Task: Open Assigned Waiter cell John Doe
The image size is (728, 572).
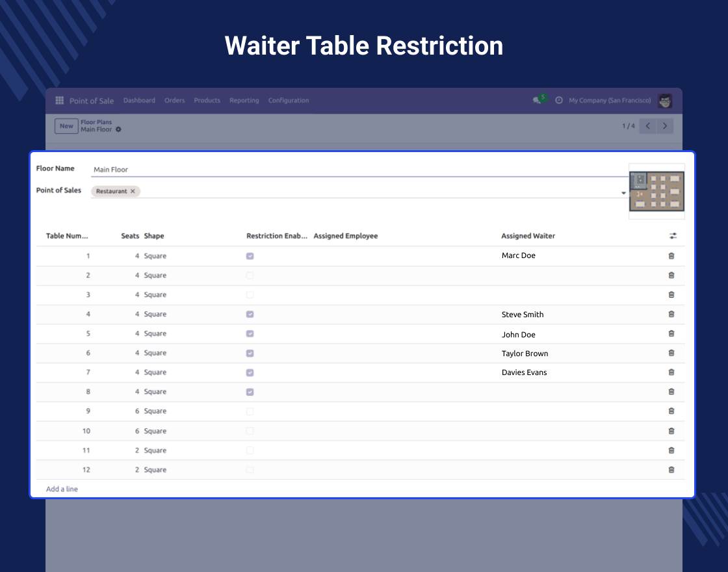Action: coord(518,334)
